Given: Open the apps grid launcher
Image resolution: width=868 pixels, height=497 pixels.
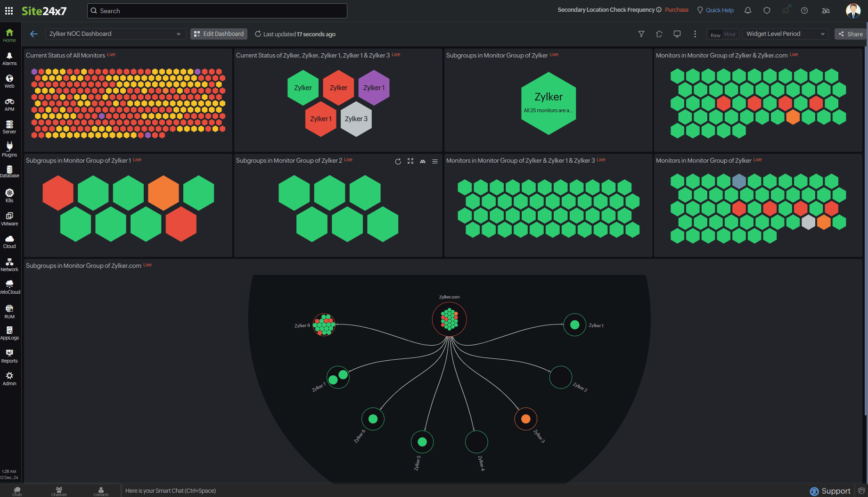Looking at the screenshot, I should point(8,10).
